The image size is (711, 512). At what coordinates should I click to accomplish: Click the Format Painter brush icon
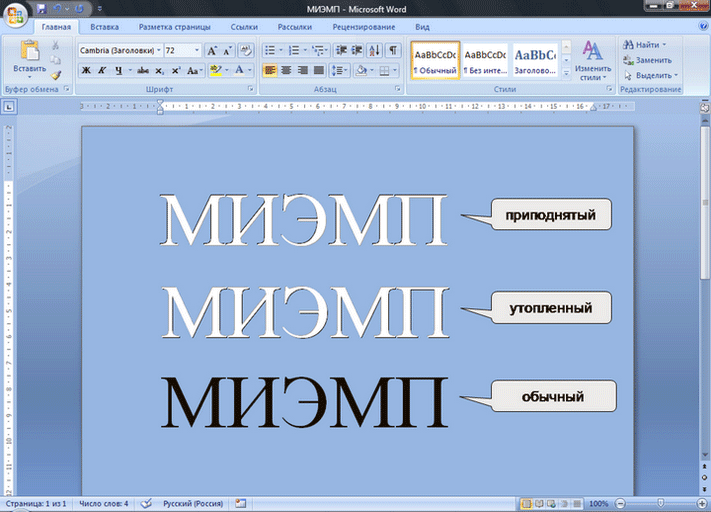(x=56, y=74)
